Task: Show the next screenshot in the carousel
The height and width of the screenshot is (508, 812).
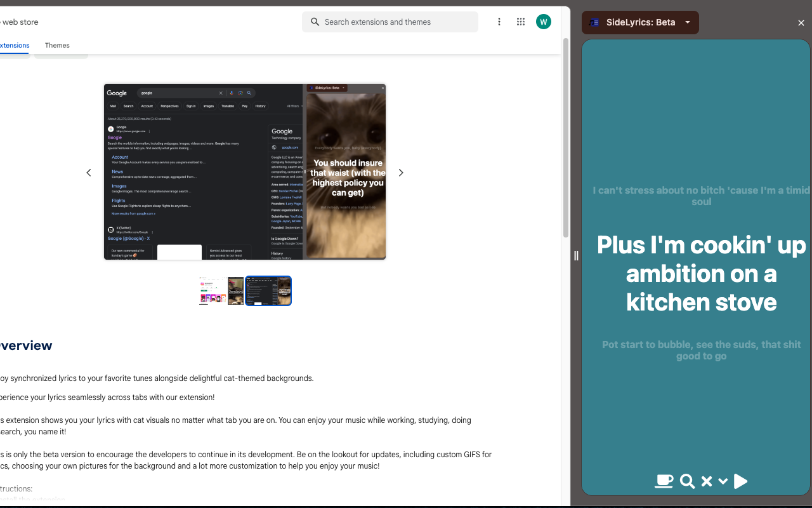Action: 401,173
